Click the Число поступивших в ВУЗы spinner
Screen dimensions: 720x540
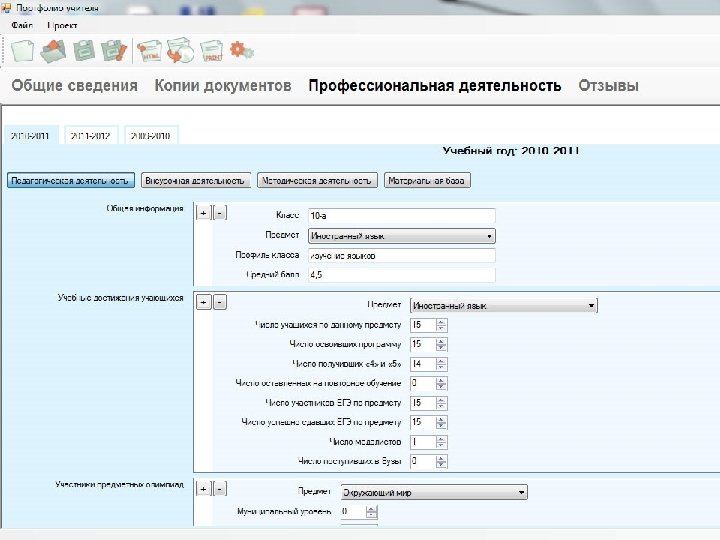click(x=428, y=461)
